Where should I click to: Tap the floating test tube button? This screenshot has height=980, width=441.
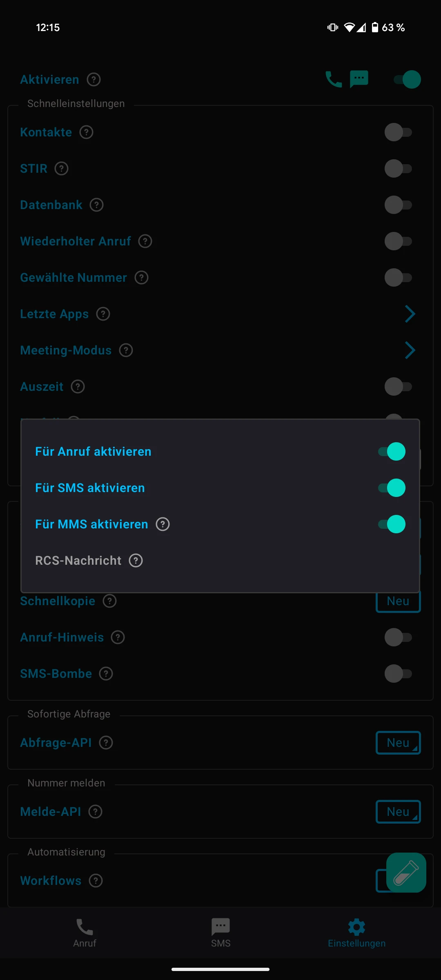tap(406, 872)
